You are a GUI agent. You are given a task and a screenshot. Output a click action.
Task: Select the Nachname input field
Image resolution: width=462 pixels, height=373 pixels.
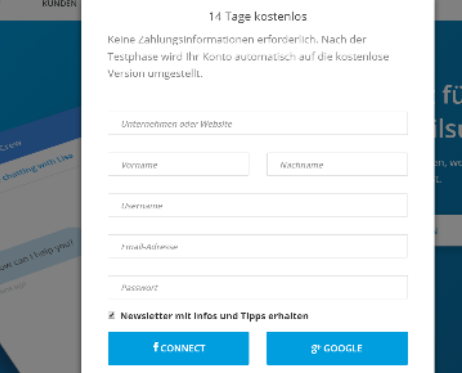pyautogui.click(x=337, y=164)
